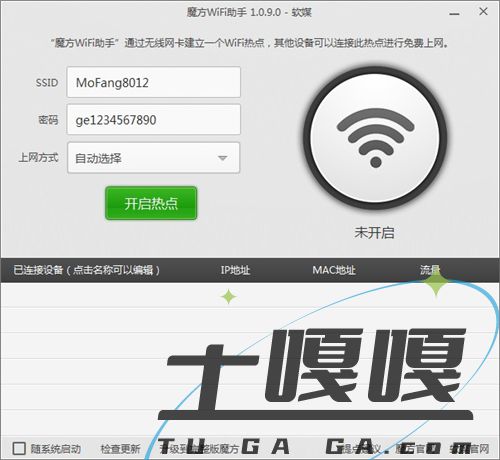500x460 pixels.
Task: Click the 未开启 status label
Action: [374, 233]
